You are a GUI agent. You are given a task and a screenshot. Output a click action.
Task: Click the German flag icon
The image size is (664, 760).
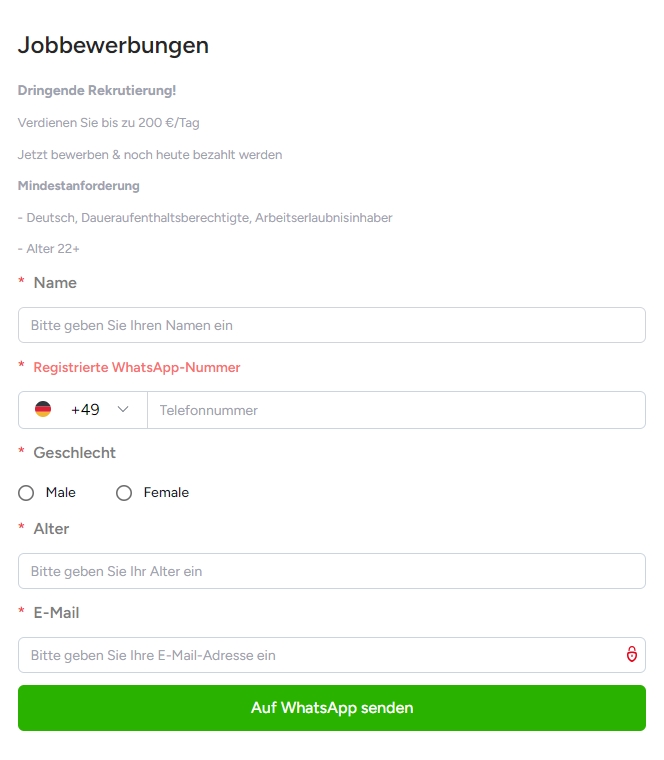click(x=43, y=409)
